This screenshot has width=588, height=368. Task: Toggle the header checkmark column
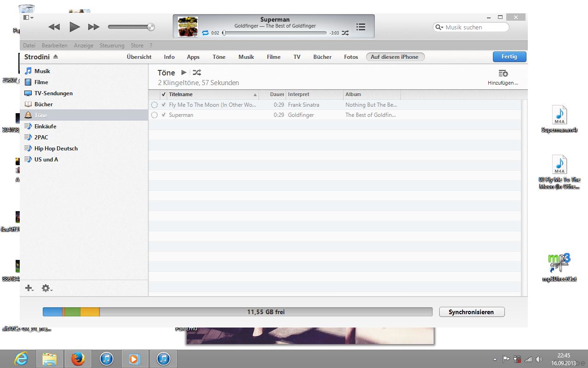point(164,94)
